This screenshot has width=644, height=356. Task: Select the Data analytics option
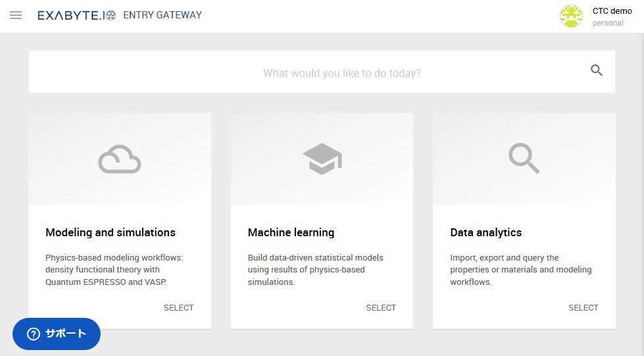click(x=583, y=308)
